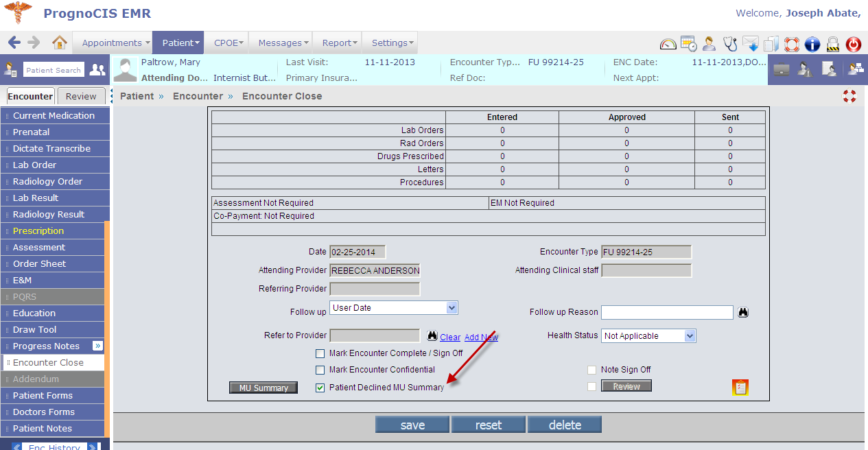Screen dimensions: 868x450
Task: Open the dashboard gauge icon
Action: click(668, 44)
